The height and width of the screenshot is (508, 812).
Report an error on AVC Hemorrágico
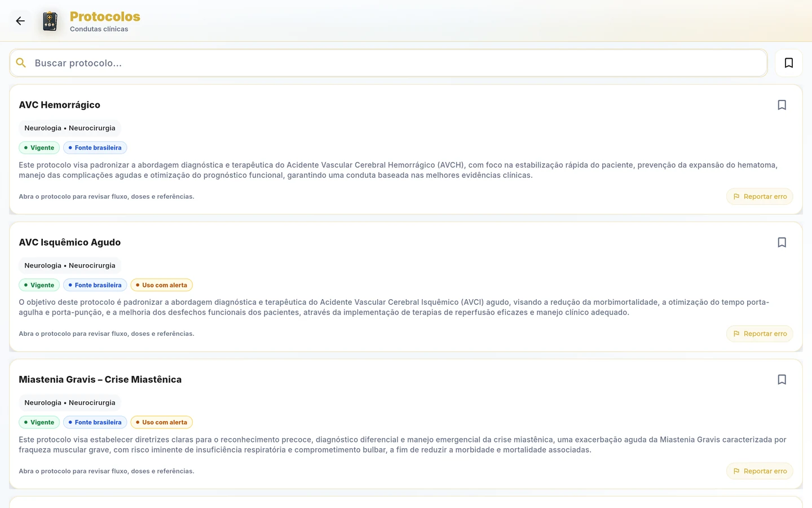[760, 196]
